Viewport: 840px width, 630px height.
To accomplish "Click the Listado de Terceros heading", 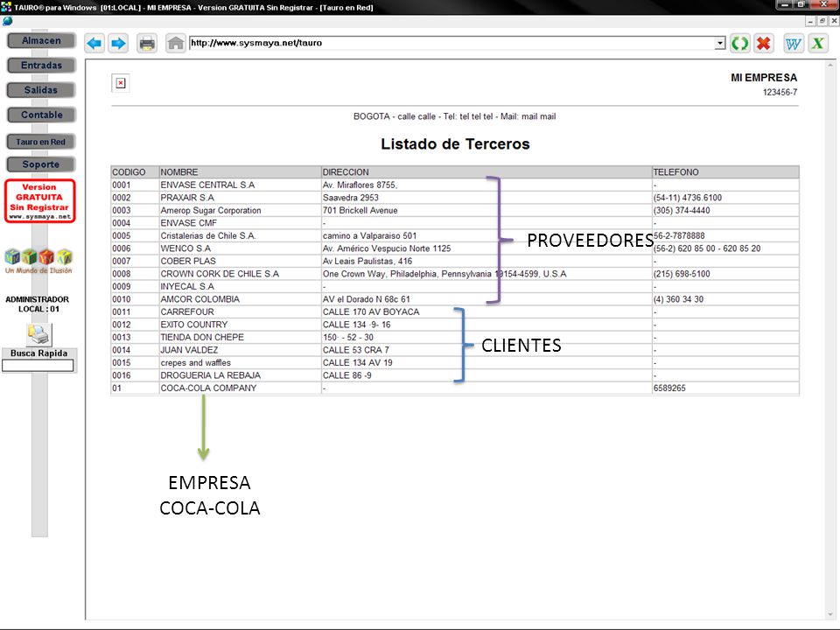I will [x=455, y=143].
